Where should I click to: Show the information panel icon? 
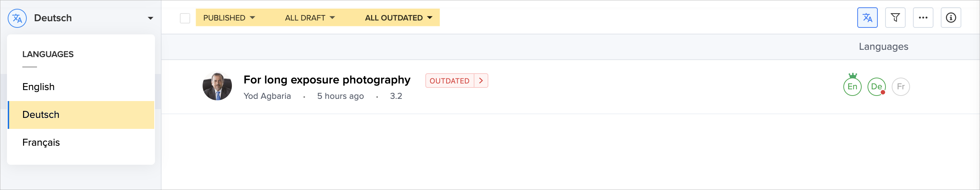click(x=950, y=18)
